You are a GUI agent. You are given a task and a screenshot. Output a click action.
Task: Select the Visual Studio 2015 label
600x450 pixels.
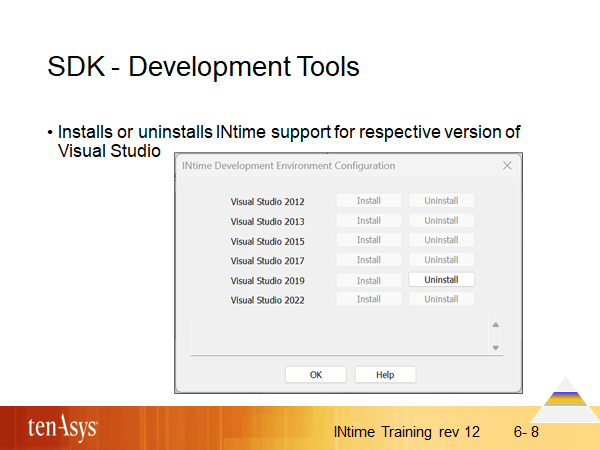coord(267,241)
